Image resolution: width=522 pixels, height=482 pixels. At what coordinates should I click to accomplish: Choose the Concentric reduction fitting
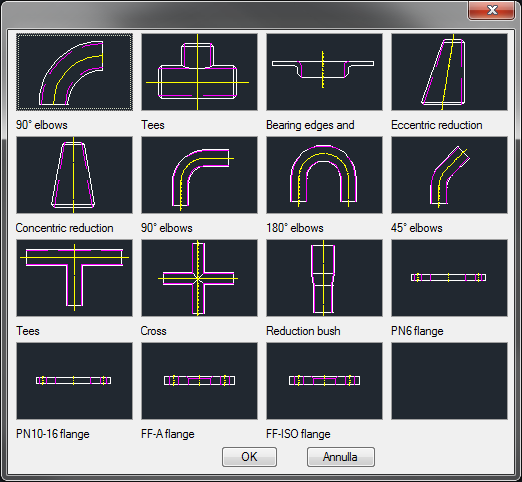pos(74,175)
